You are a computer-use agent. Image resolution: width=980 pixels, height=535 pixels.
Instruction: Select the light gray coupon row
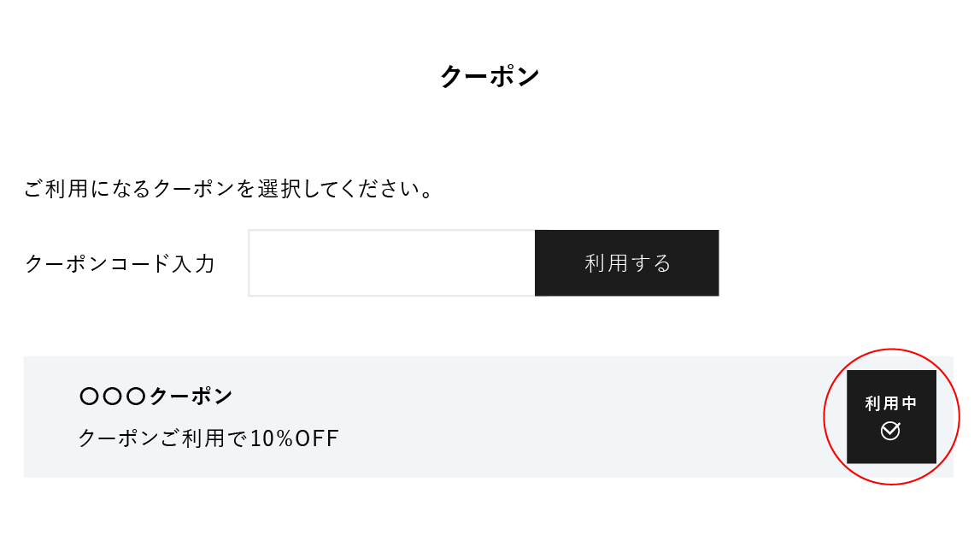point(488,417)
